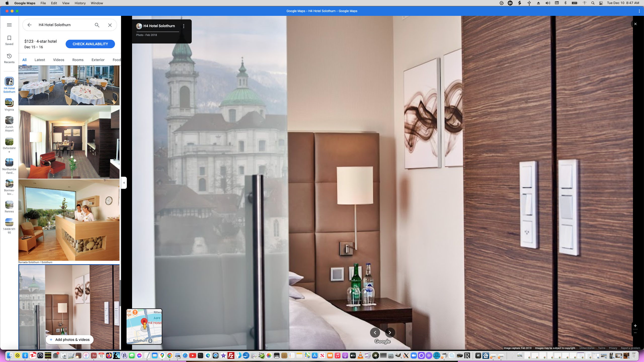Collapse the photo list panel with the chevron
The height and width of the screenshot is (362, 644).
tap(124, 183)
